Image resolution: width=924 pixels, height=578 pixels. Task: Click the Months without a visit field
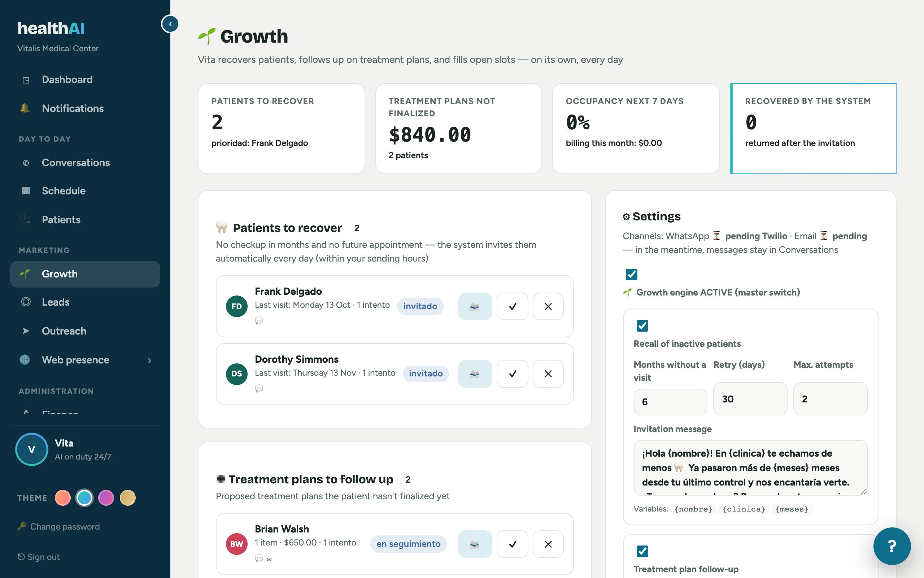pyautogui.click(x=670, y=402)
